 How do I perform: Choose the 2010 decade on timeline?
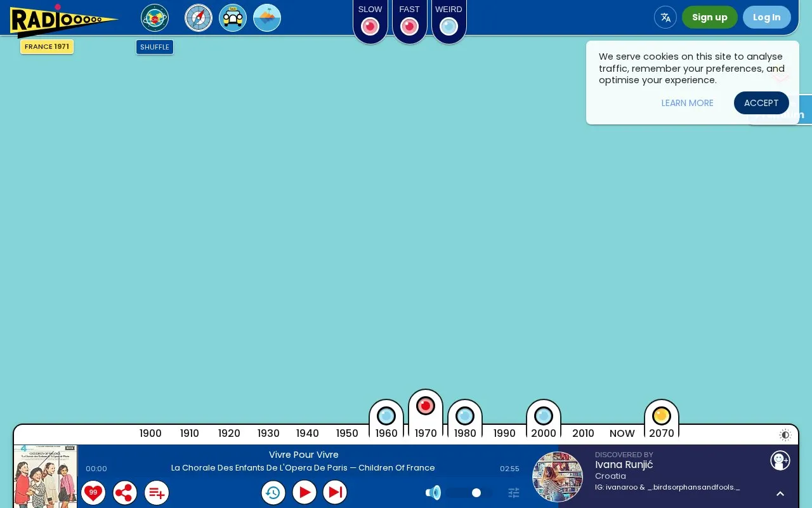click(x=583, y=433)
